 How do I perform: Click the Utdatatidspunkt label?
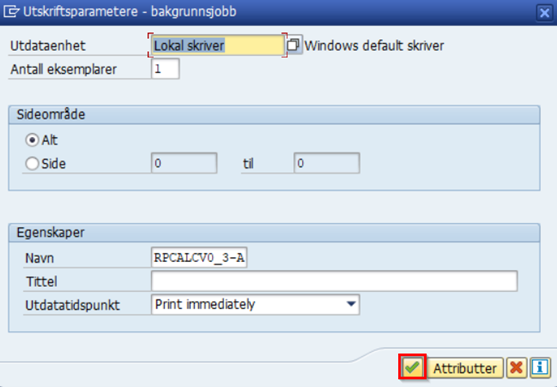pos(72,305)
